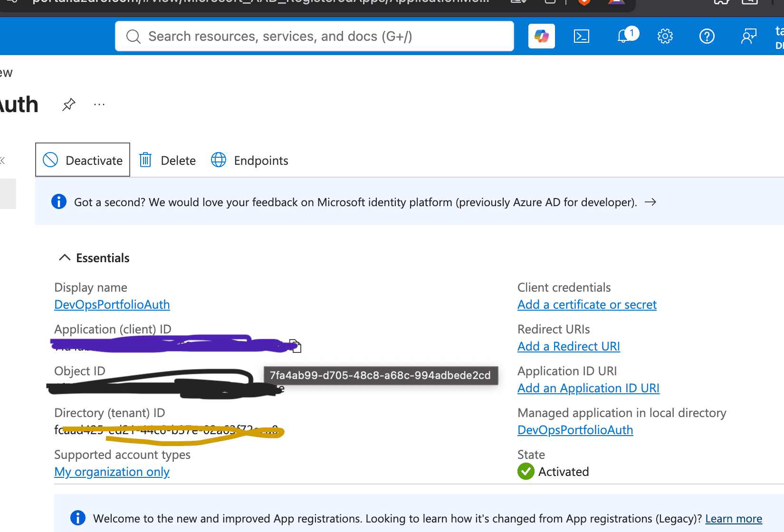Open the ellipsis more options menu
Viewport: 784px width, 532px height.
pos(99,104)
